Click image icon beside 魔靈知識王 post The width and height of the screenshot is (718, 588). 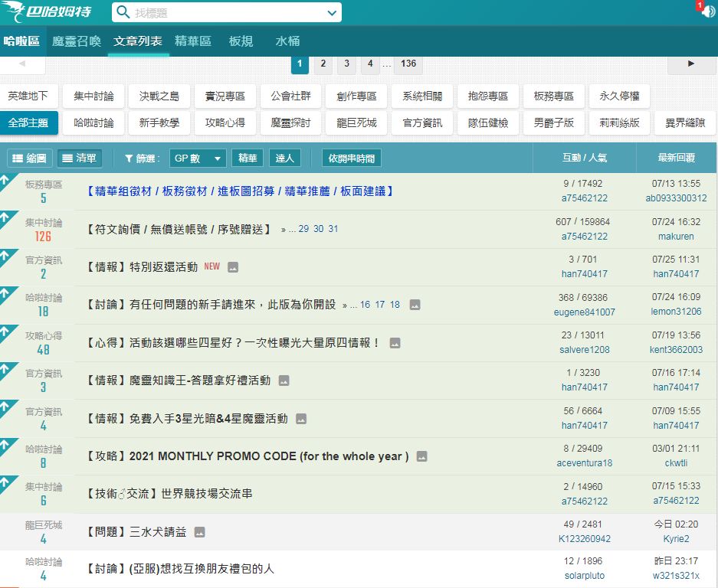point(284,381)
